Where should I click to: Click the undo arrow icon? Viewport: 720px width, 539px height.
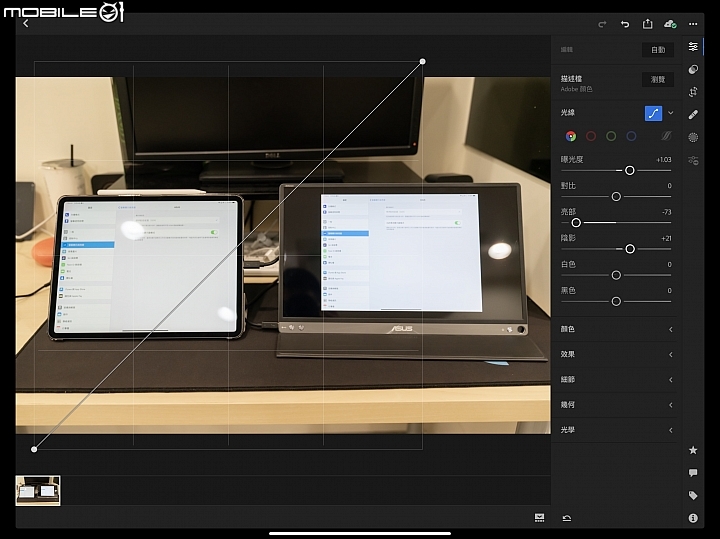tap(625, 24)
